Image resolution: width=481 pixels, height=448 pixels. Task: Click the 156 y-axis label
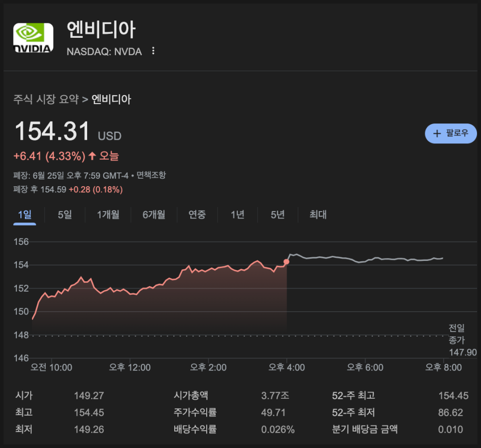(x=21, y=241)
